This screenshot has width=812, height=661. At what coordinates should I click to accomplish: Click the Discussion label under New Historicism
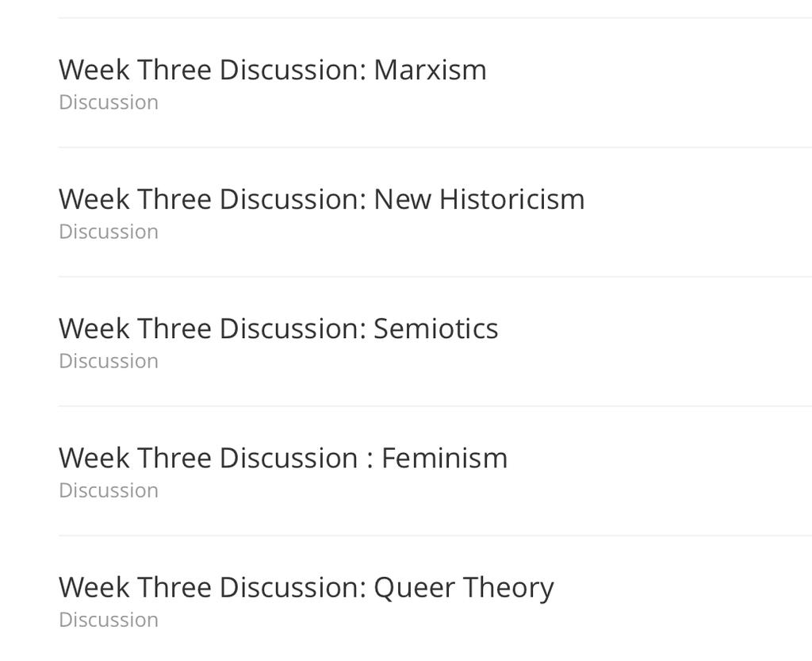coord(109,232)
